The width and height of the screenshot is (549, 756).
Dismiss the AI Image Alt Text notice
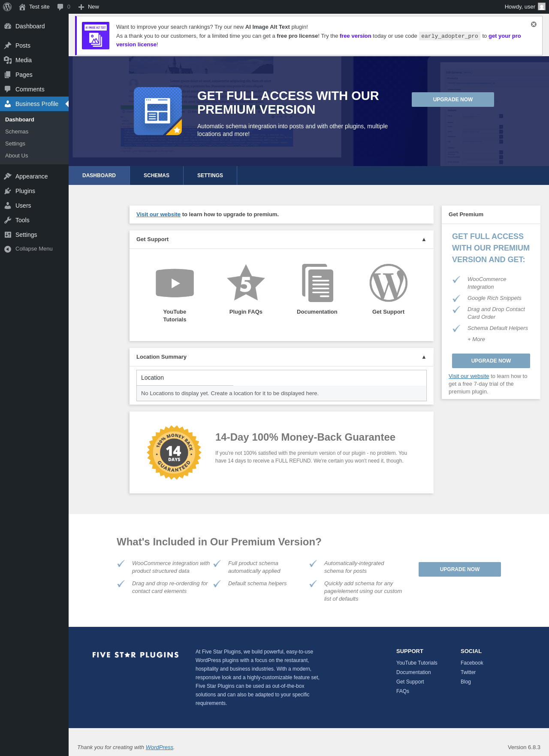coord(534,24)
